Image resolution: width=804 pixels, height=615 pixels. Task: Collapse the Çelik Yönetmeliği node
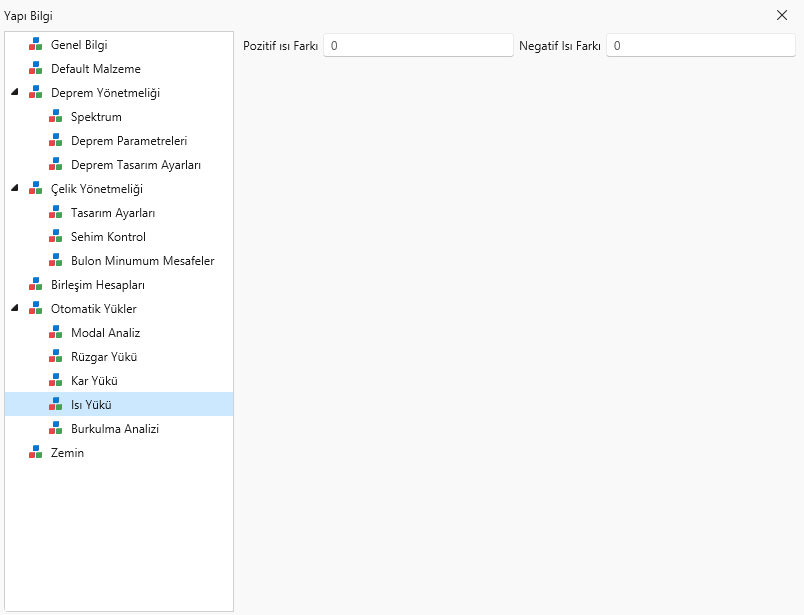coord(14,189)
